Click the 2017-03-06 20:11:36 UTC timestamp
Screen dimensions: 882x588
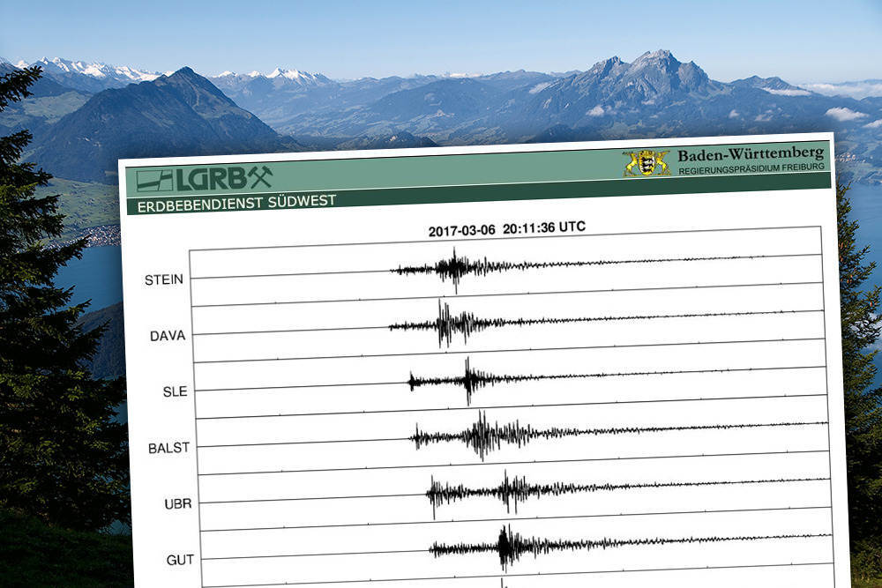[x=506, y=228]
